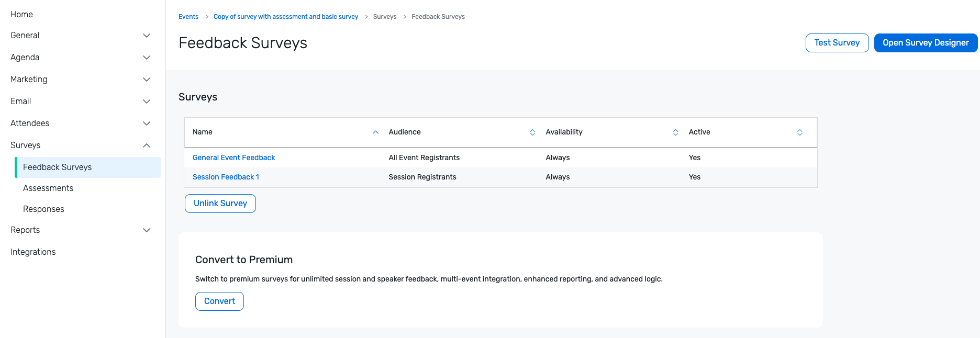
Task: Click Always in Session Feedback 1 row
Action: tap(558, 177)
